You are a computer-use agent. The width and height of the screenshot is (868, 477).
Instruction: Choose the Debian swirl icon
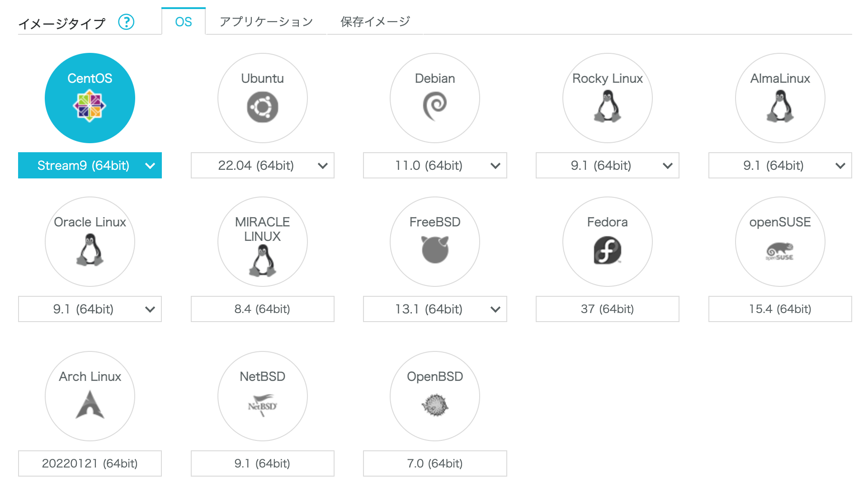pos(435,106)
